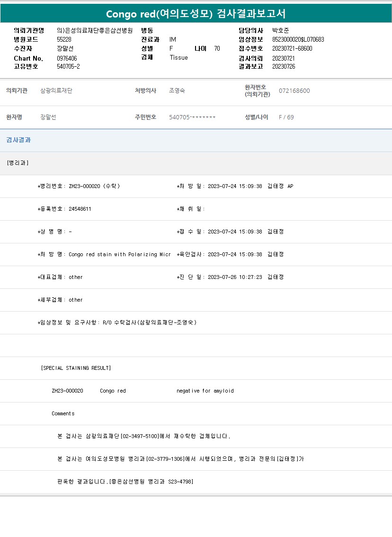Viewport: 392px width, 537px height.
Task: Select the Chart No. value 0976406
Action: (x=67, y=58)
